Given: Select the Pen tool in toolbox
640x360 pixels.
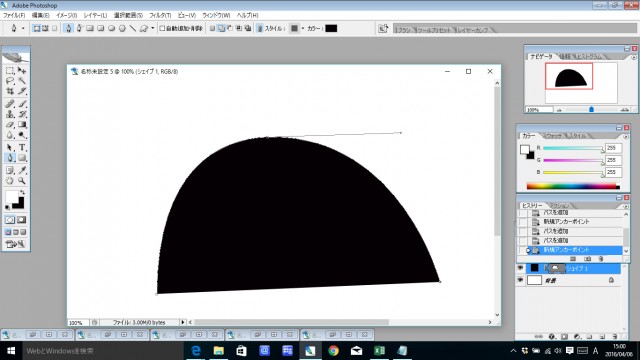Looking at the screenshot, I should coord(10,158).
